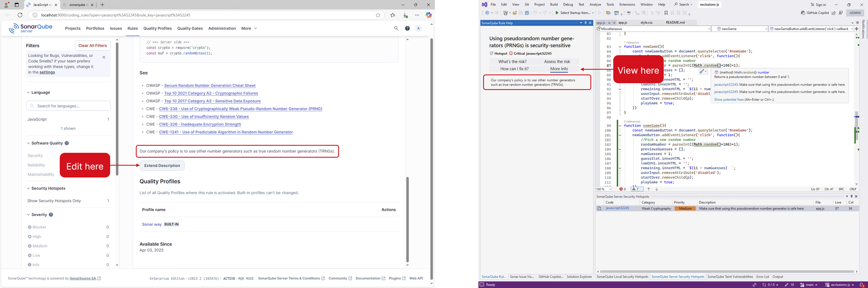Image resolution: width=868 pixels, height=288 pixels.
Task: Open the CWE-338 link
Action: 240,109
